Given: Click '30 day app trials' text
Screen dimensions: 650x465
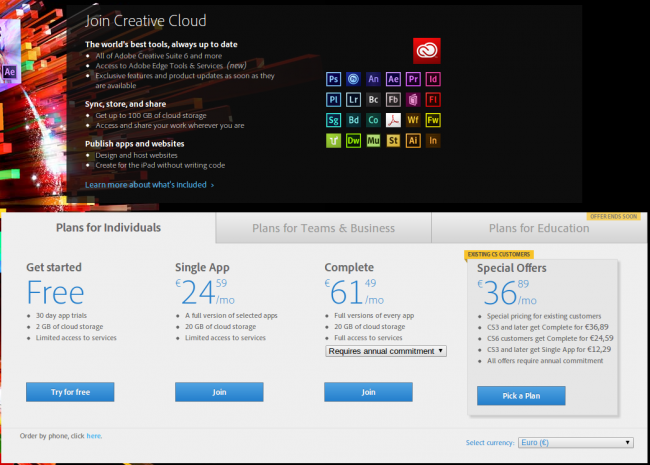Looking at the screenshot, I should pyautogui.click(x=61, y=315).
